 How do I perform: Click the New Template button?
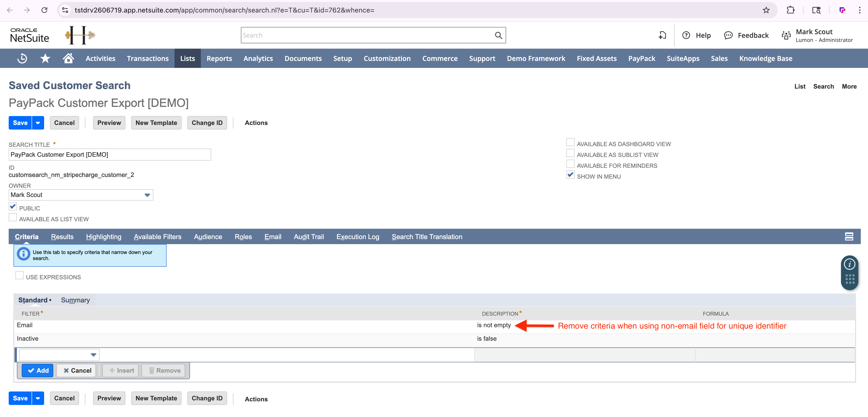pos(156,123)
